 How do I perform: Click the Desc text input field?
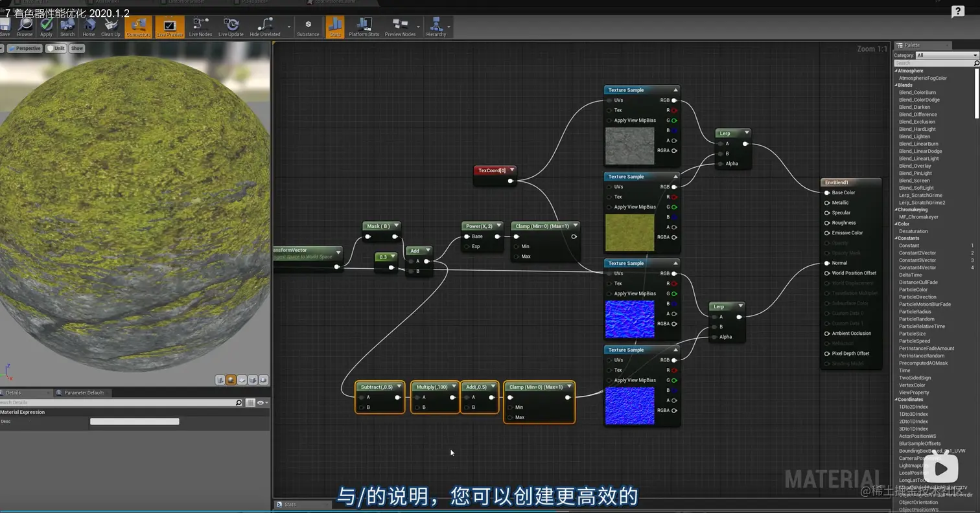pyautogui.click(x=134, y=422)
